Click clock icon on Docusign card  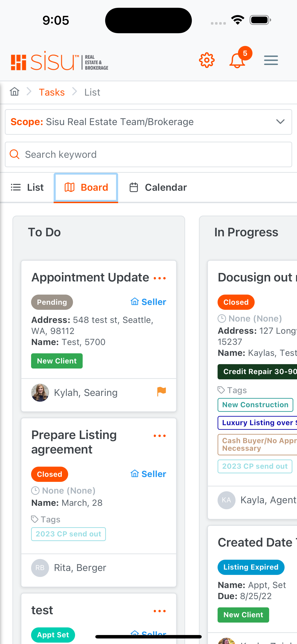point(222,319)
